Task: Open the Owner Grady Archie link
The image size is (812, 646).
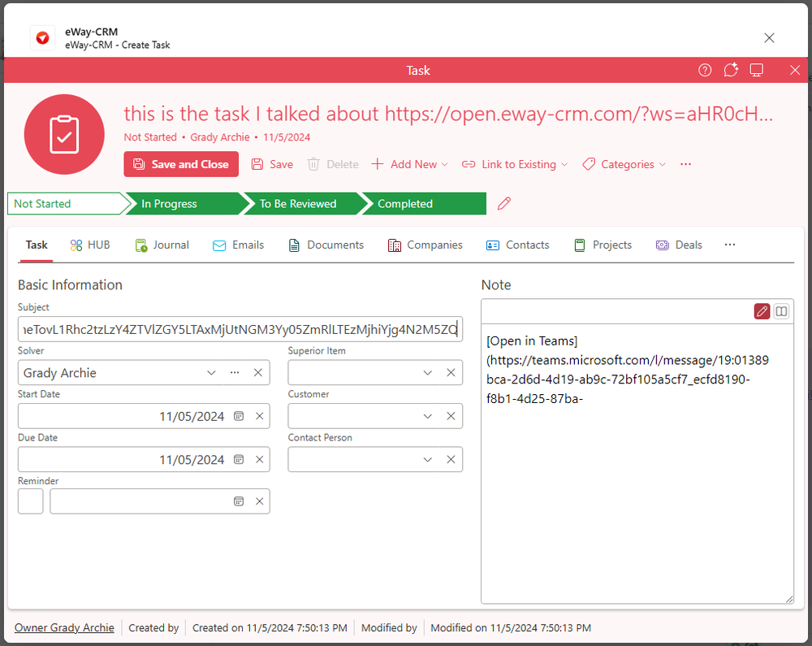Action: [x=64, y=627]
